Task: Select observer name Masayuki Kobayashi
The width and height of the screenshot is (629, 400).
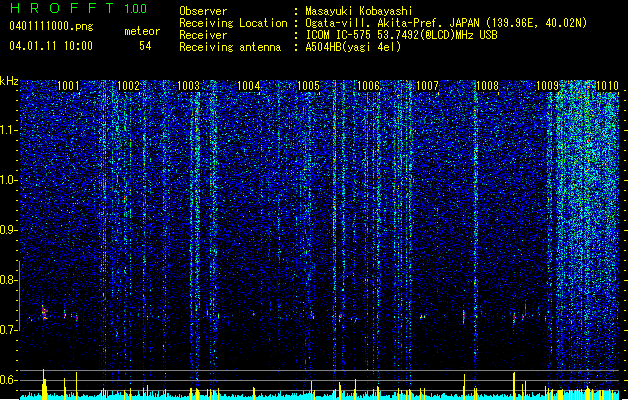Action: point(359,11)
